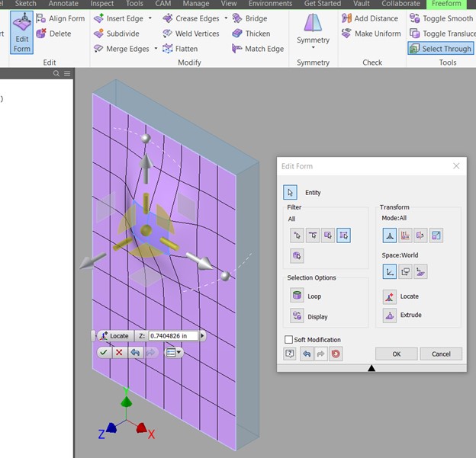
Task: Click the Entity selection arrow button
Action: [290, 192]
